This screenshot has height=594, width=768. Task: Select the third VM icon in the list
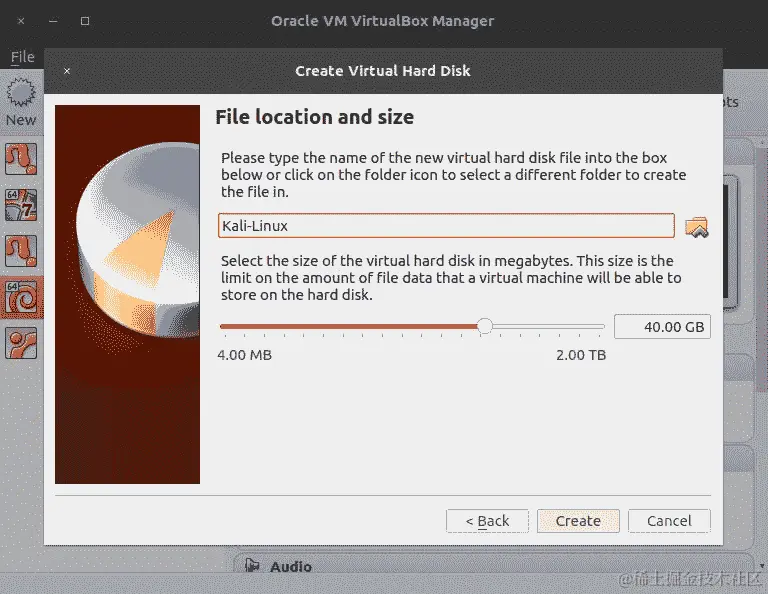tap(21, 251)
